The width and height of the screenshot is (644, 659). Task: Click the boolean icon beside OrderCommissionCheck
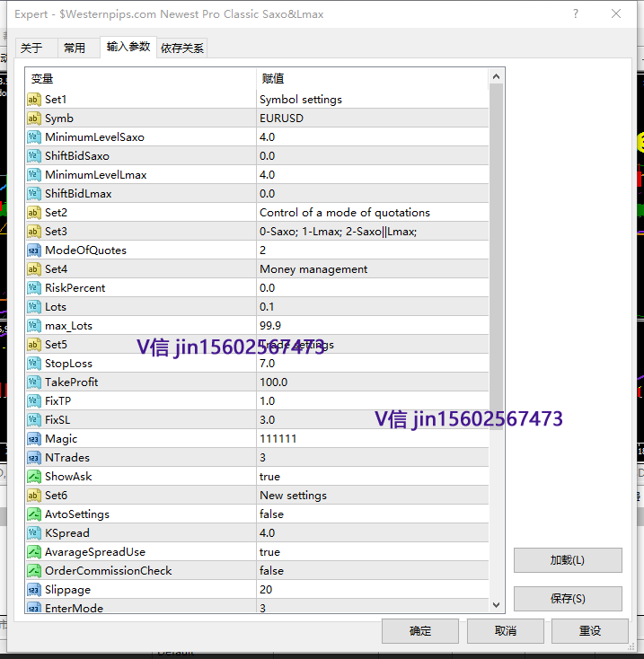pyautogui.click(x=34, y=571)
